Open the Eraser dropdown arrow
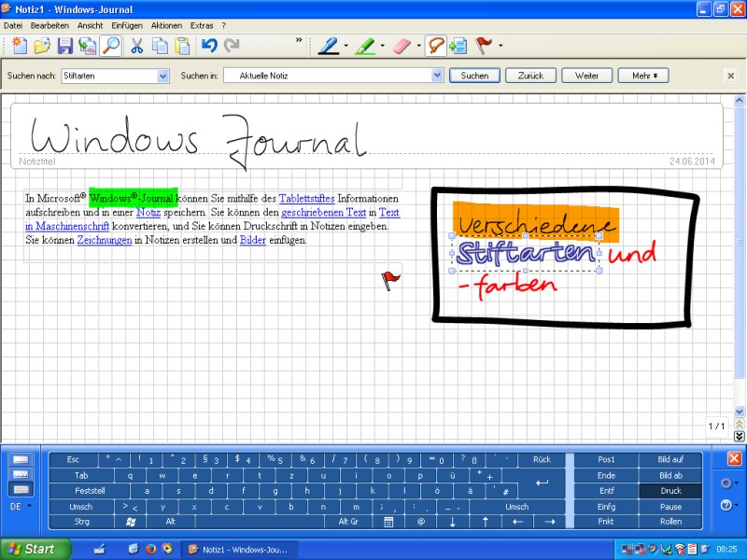 pos(418,46)
